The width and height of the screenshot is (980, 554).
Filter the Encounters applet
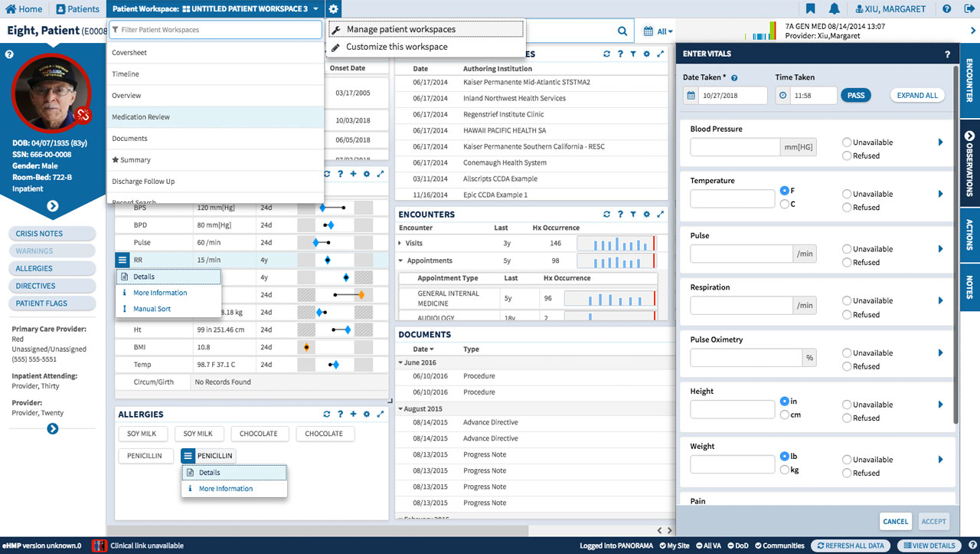[x=633, y=215]
